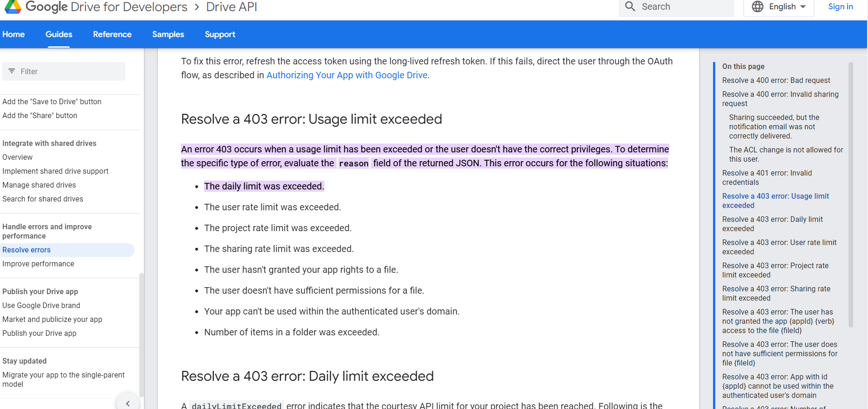Jump to The ACL change is not allowed
Screen dimensions: 868x409
click(786, 154)
